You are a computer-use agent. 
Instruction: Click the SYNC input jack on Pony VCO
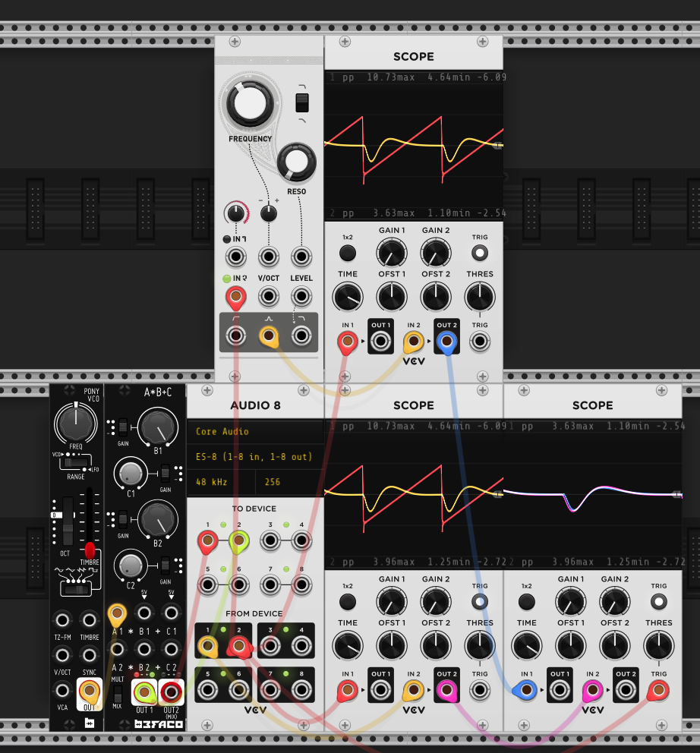tap(89, 654)
